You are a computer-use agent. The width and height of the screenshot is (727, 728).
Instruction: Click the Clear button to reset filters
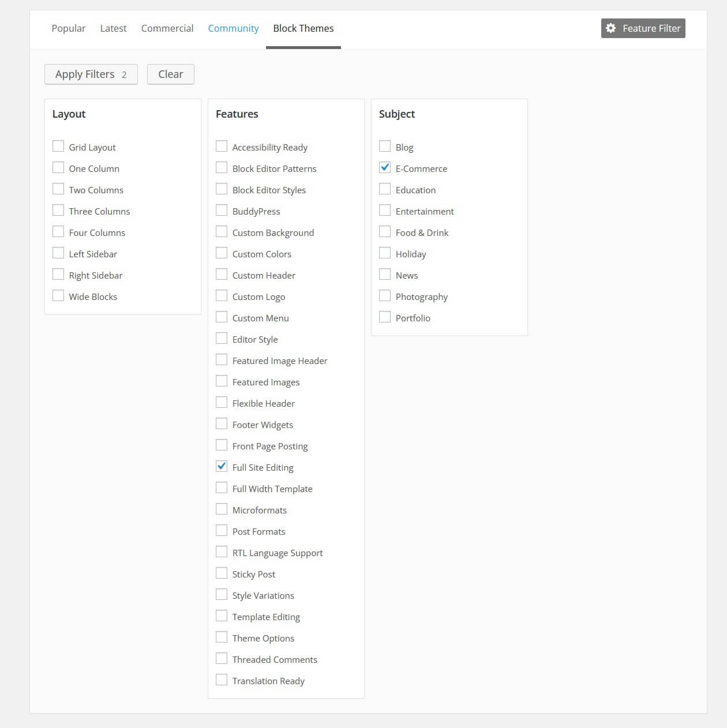pyautogui.click(x=170, y=74)
